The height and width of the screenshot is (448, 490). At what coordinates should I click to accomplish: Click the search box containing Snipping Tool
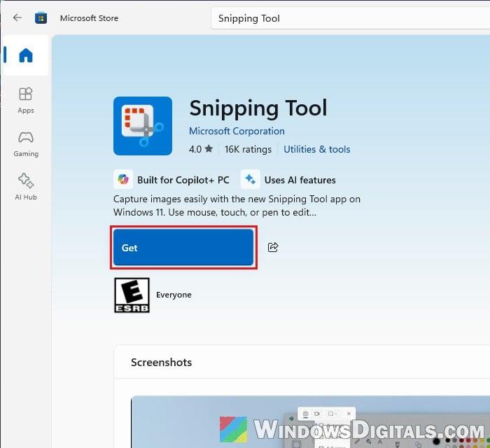point(350,18)
